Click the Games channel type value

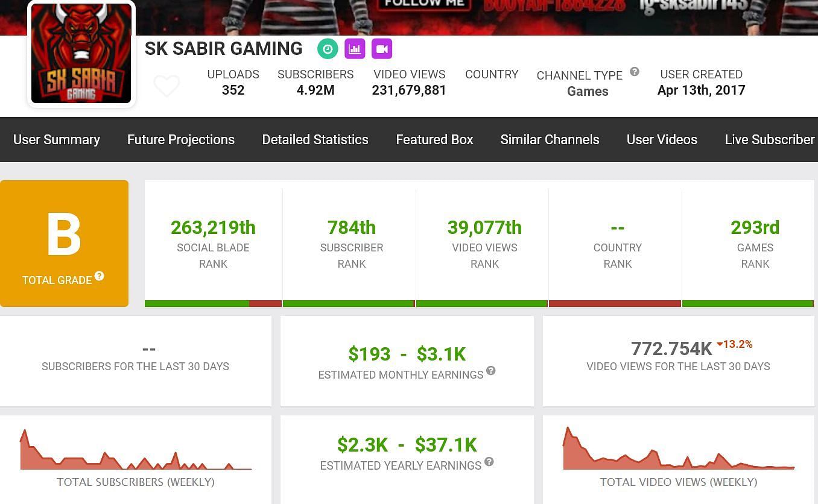click(x=588, y=92)
